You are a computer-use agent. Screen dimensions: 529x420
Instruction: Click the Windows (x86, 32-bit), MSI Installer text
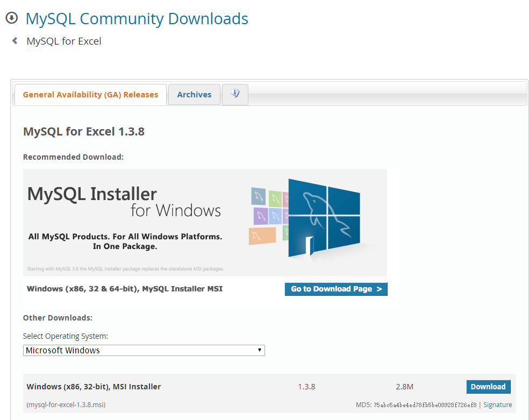coord(94,387)
